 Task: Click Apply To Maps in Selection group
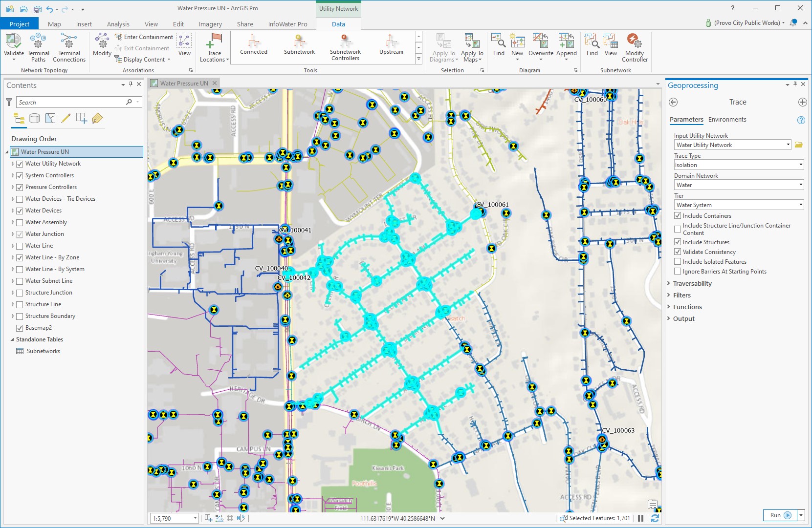472,47
